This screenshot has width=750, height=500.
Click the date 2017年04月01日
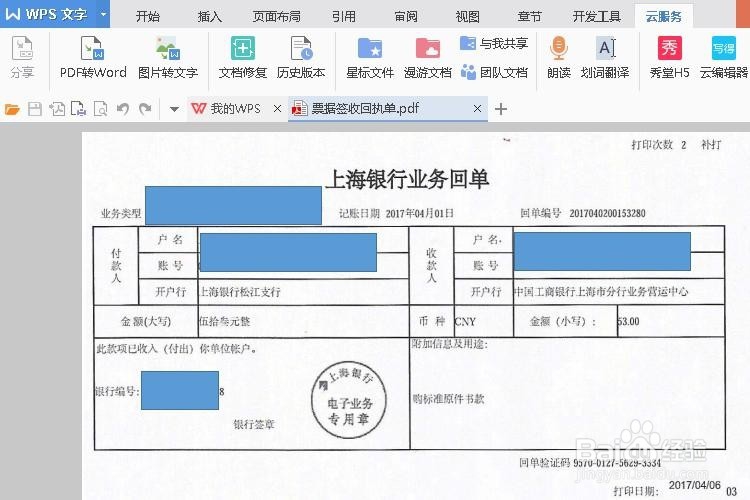(419, 213)
